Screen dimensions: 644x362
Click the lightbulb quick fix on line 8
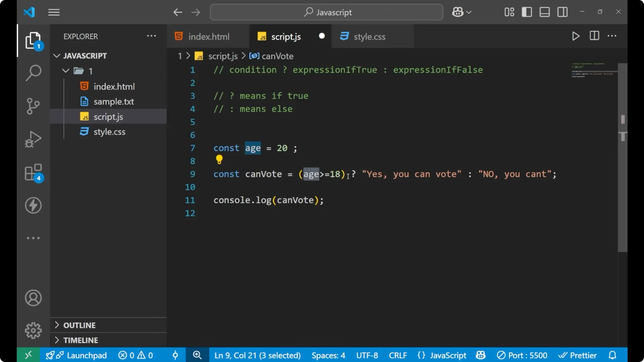tap(219, 160)
